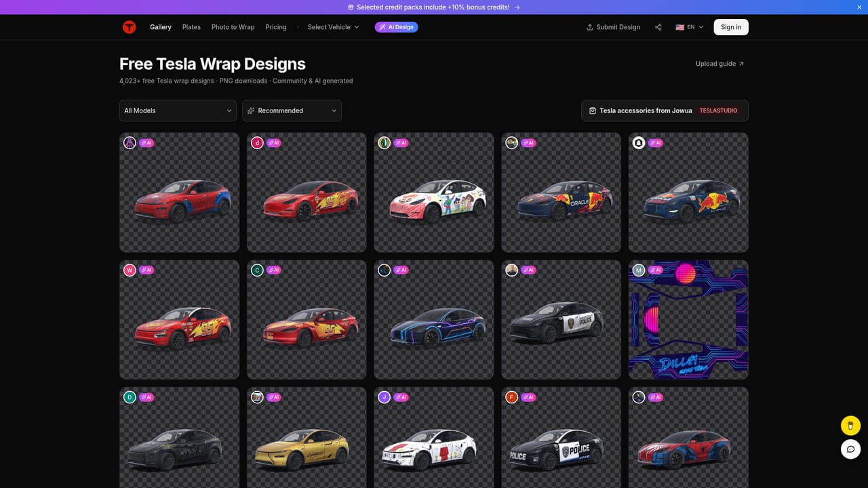The height and width of the screenshot is (488, 868).
Task: Click the green 'C' user avatar
Action: [257, 270]
